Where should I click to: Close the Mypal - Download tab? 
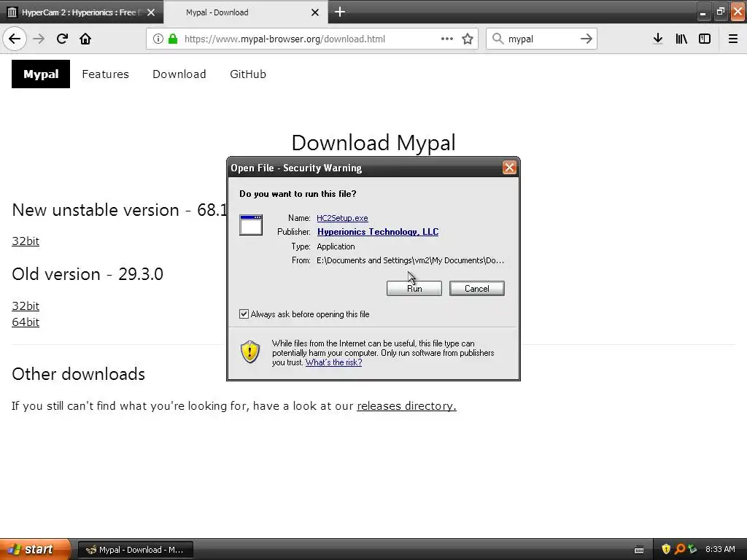[315, 12]
